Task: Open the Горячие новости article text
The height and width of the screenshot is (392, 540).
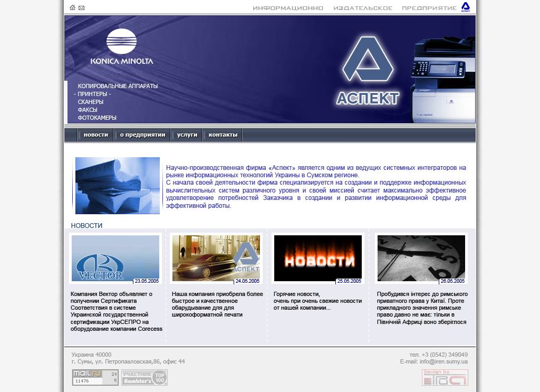Action: click(x=317, y=301)
